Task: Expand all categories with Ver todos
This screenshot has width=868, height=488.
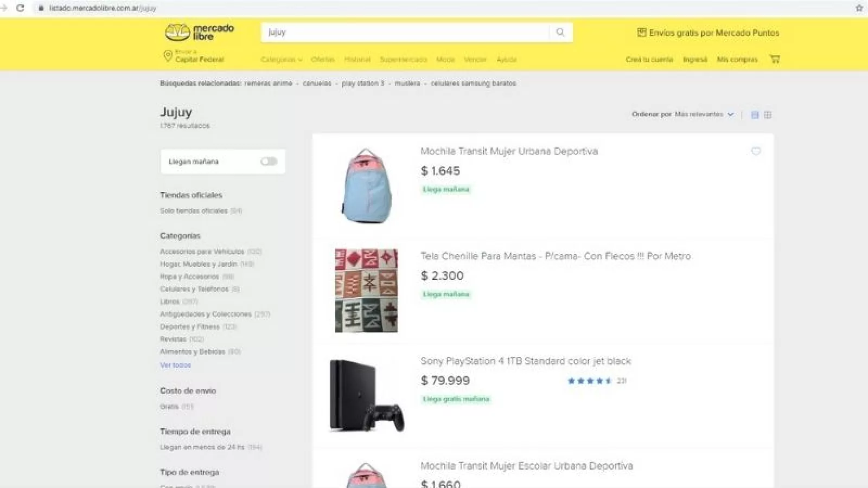Action: [175, 365]
